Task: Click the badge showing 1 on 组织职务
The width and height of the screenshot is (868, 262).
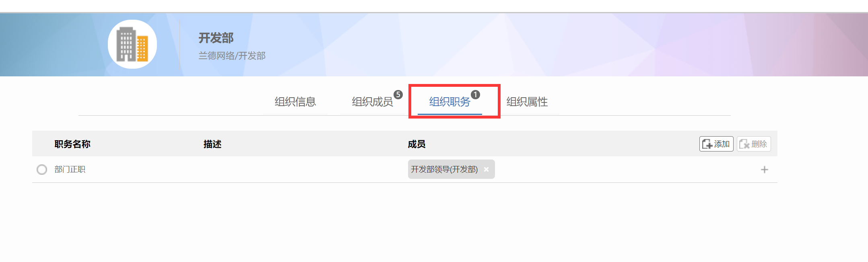Action: pos(475,94)
